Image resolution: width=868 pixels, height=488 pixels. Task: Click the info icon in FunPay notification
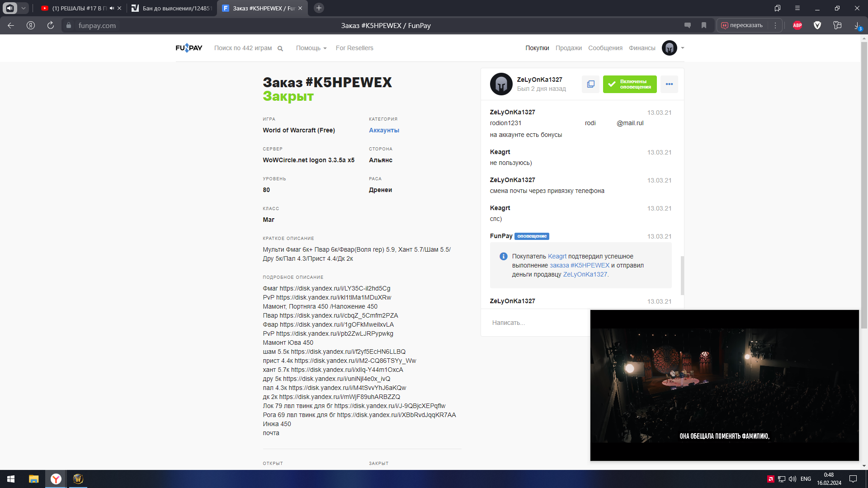(503, 256)
